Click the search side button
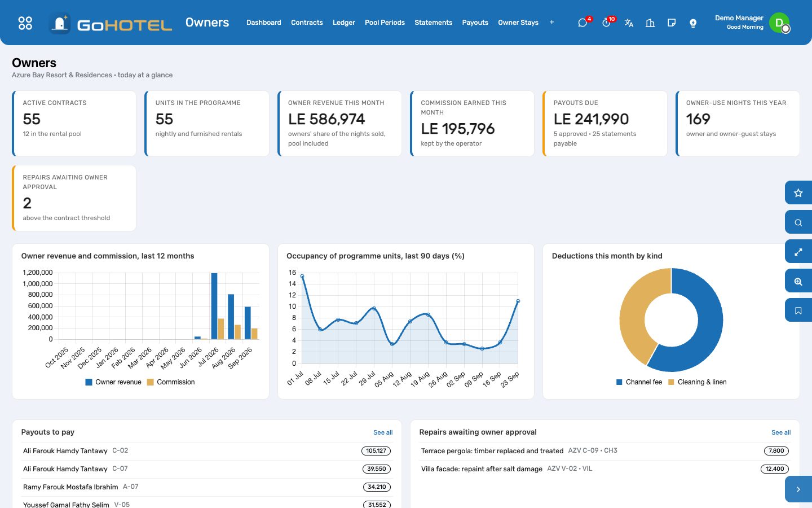This screenshot has height=508, width=812. tap(798, 222)
